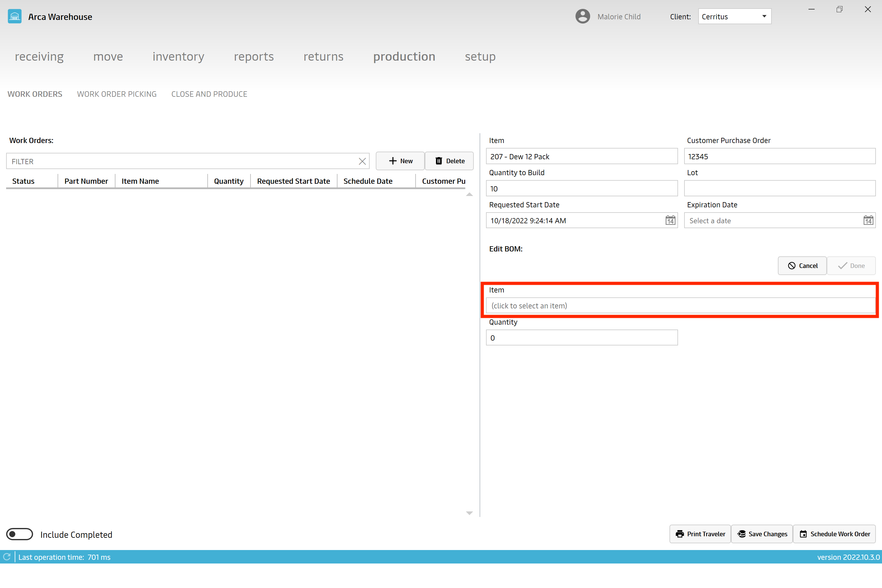The height and width of the screenshot is (588, 882).
Task: Click the Customer Purchase Order field
Action: coord(780,156)
